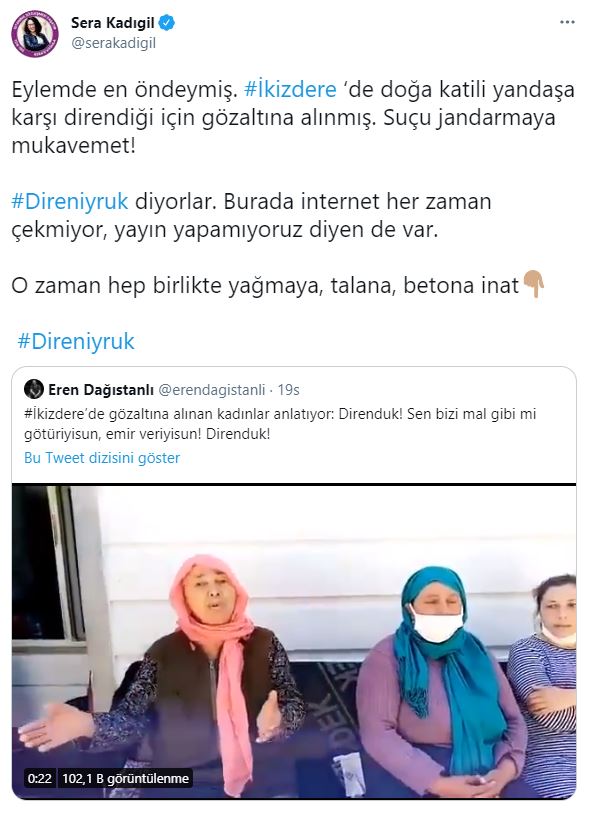
Task: Open the Eren Dağıstanlı quoted name
Action: 101,389
